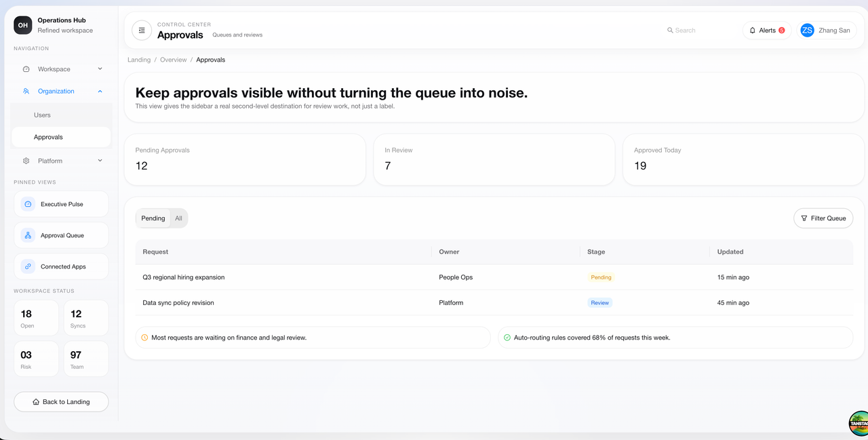The width and height of the screenshot is (868, 440).
Task: Open the Approval Queue pinned view
Action: pos(61,235)
